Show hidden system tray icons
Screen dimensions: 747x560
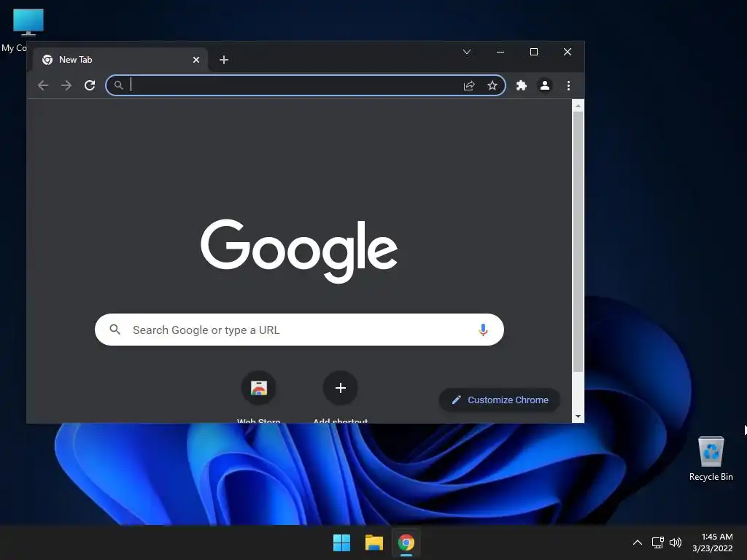638,542
